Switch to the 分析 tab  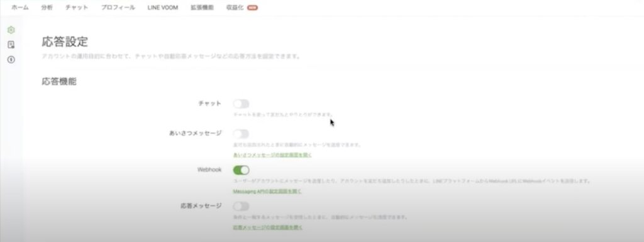47,8
